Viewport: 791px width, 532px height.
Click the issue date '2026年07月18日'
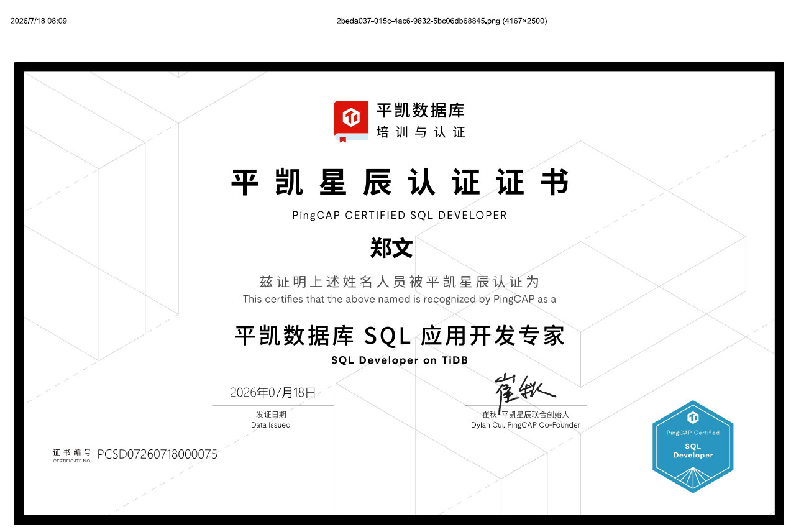(273, 392)
